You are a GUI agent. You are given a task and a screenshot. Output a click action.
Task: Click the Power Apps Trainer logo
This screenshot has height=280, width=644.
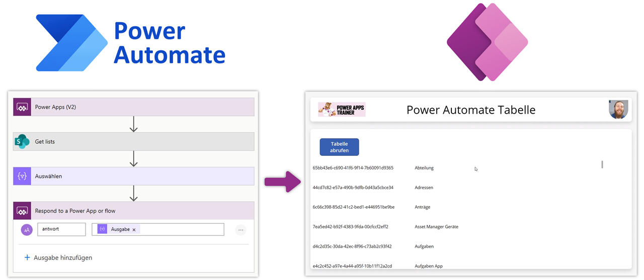tap(342, 110)
